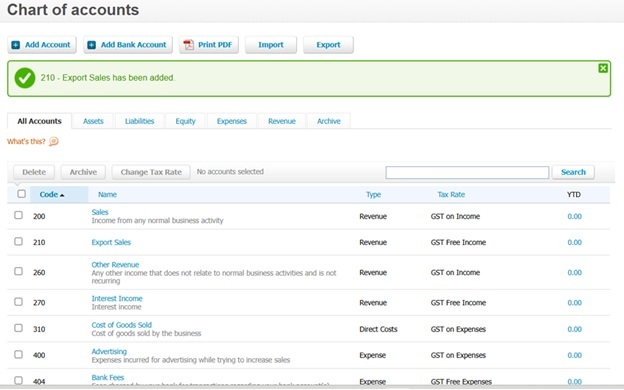Open the Revenue tab

point(282,121)
